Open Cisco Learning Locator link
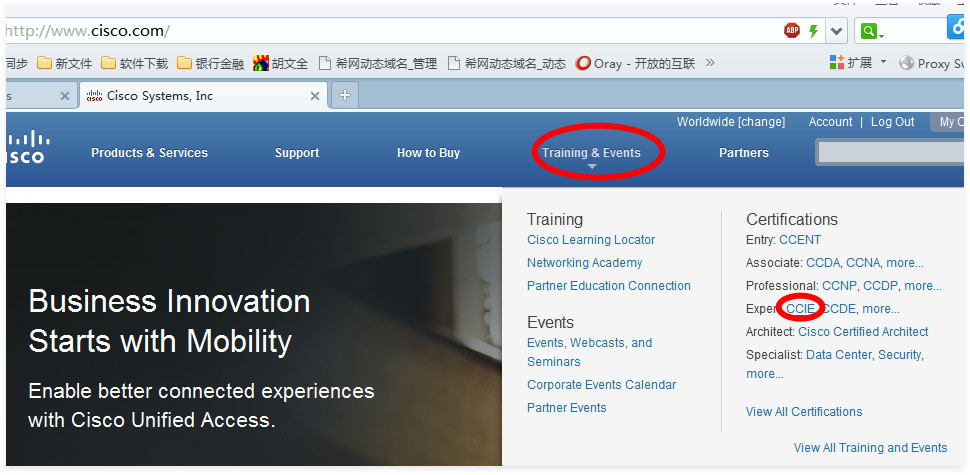The height and width of the screenshot is (475, 970). (x=591, y=240)
